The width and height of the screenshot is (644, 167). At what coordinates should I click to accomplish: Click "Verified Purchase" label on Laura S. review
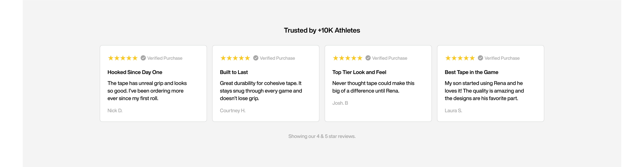click(x=502, y=58)
